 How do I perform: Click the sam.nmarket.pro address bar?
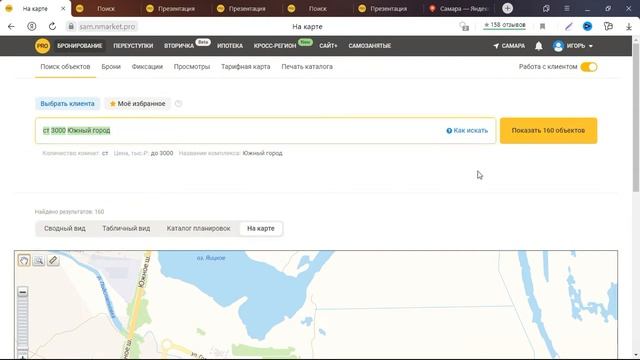[x=107, y=27]
